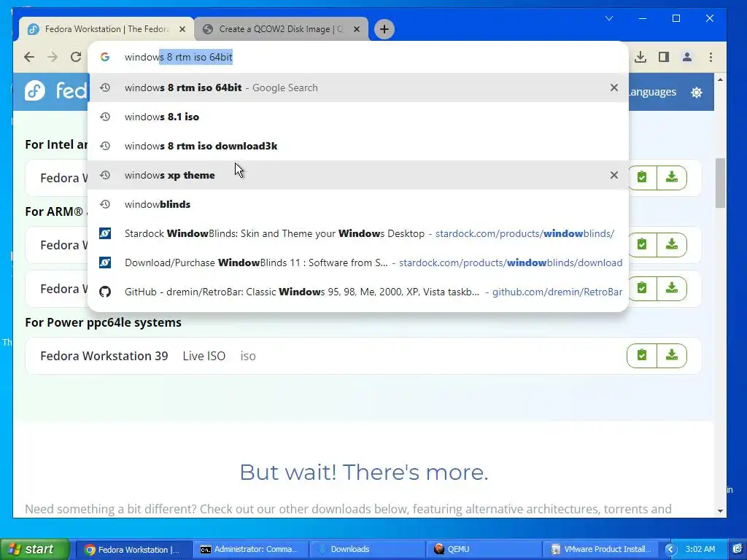Open Stardock WindowBlinds Skin and Theme suggestion
This screenshot has width=747, height=560.
(358, 233)
